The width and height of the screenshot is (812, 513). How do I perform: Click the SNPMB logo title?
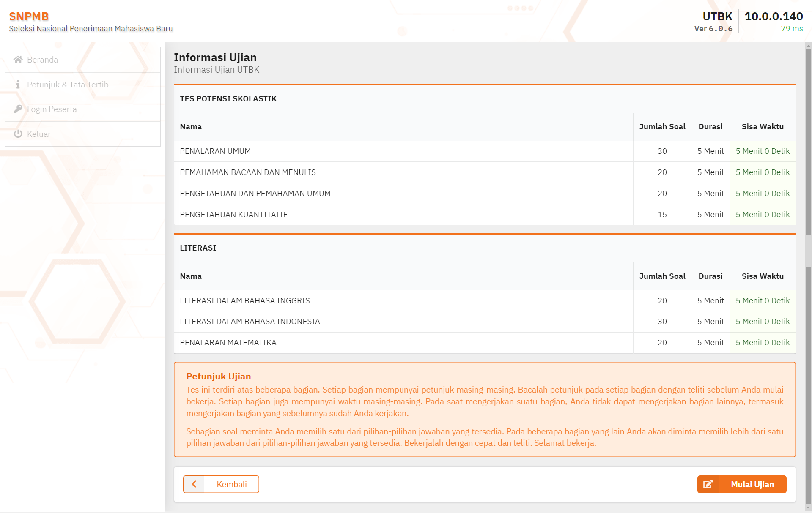tap(29, 16)
